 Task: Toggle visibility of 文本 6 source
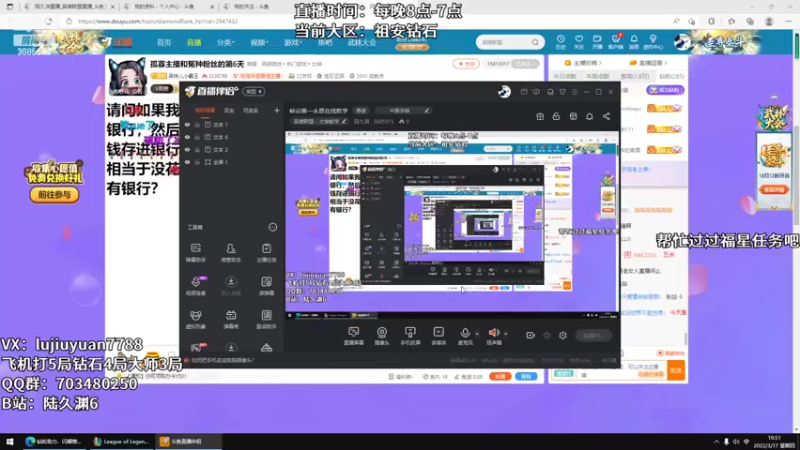[187, 137]
